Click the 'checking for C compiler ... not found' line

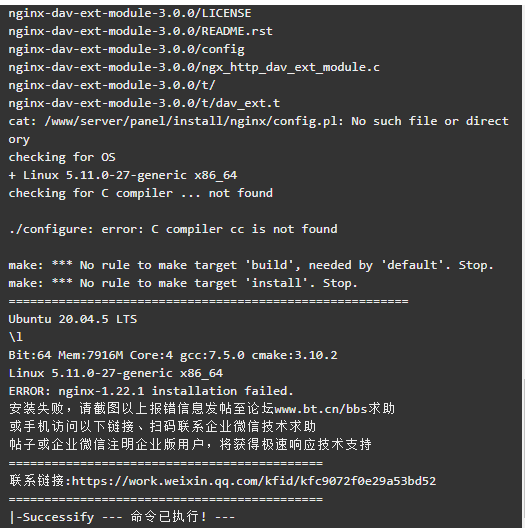[141, 193]
